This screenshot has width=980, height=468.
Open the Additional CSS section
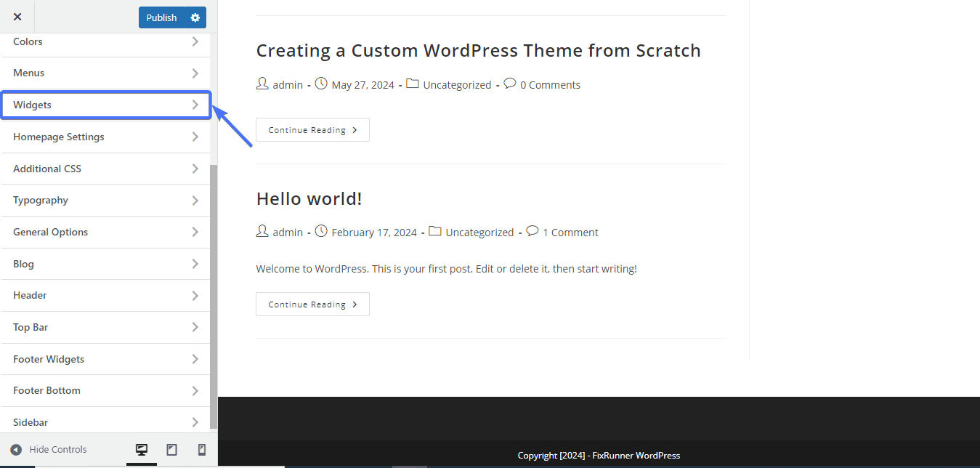click(x=105, y=169)
